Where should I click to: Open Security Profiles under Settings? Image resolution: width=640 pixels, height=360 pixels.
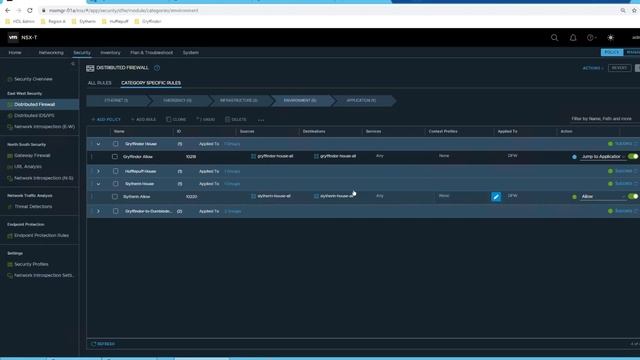tap(31, 264)
